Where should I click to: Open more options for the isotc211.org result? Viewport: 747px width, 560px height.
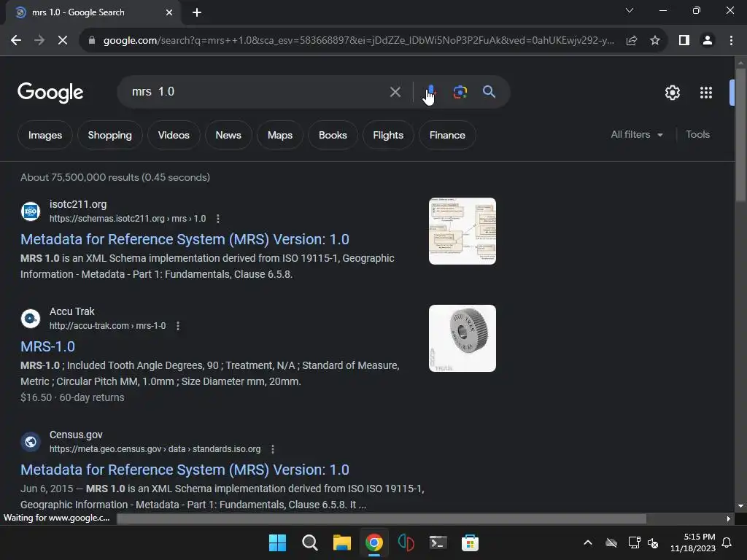pos(217,219)
